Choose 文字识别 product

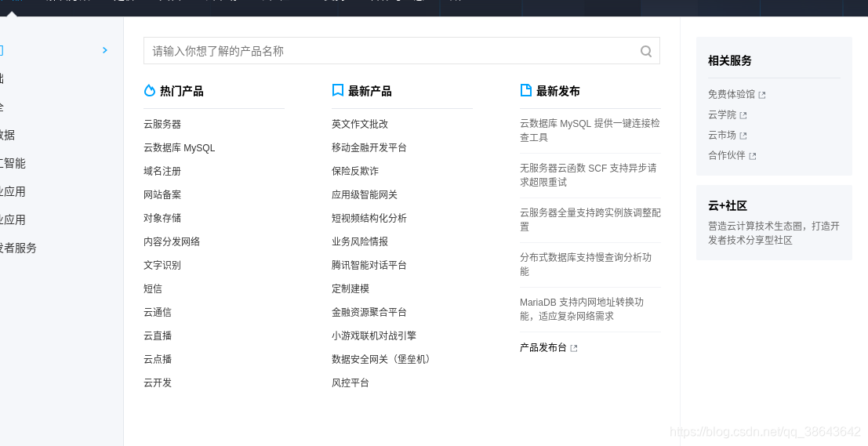coord(162,265)
